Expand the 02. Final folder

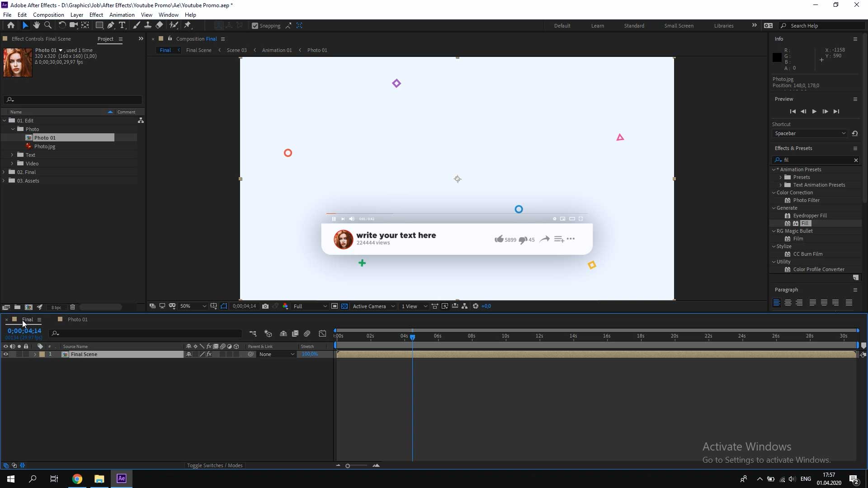point(4,172)
